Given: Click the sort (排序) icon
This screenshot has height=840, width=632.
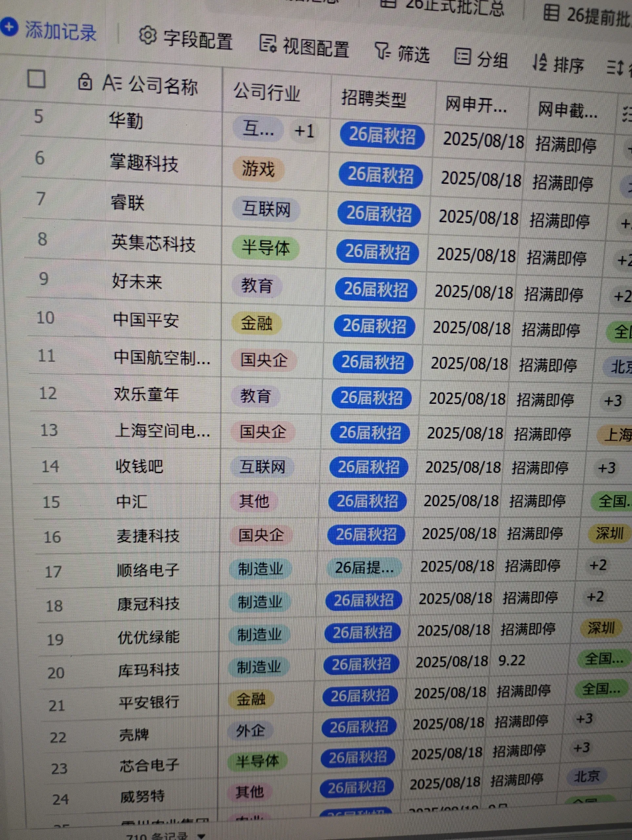Looking at the screenshot, I should 540,63.
